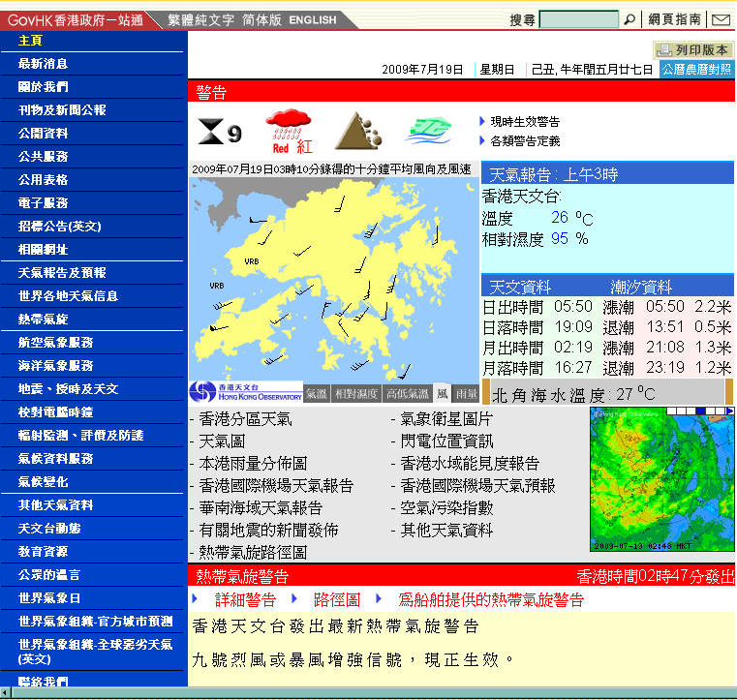Image resolution: width=737 pixels, height=700 pixels.
Task: Open 為船舶提供的熱帶氣旋警告 link
Action: tap(491, 600)
